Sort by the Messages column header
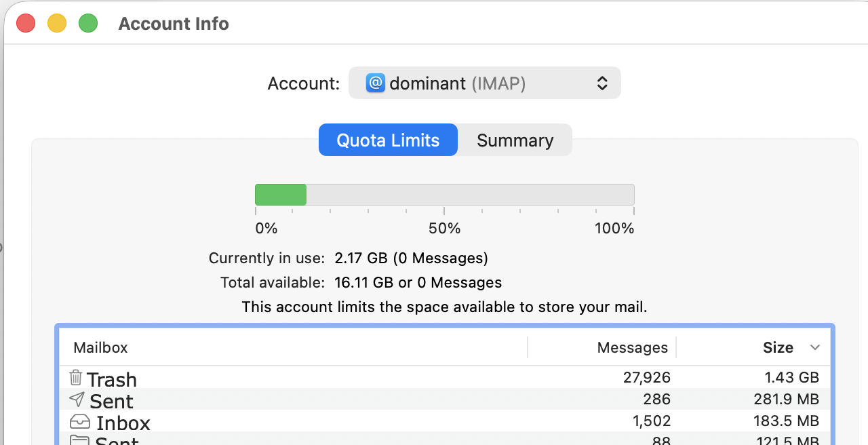Screen dimensions: 868x445 pos(632,348)
